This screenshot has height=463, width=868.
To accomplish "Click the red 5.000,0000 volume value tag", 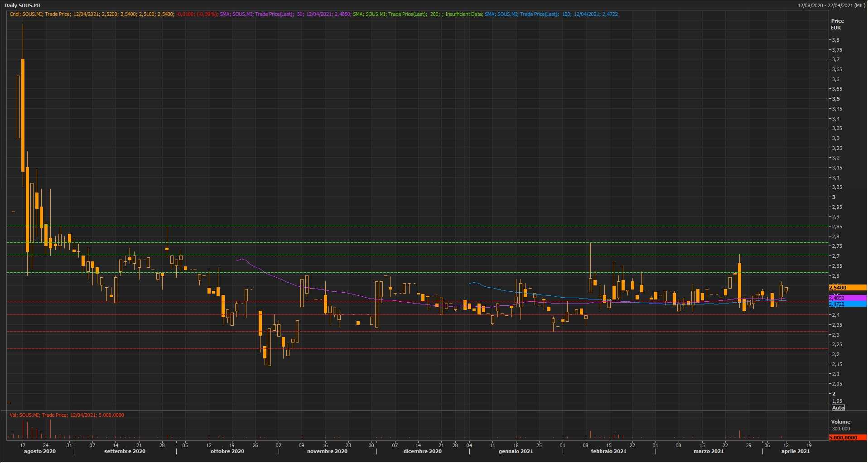I will pyautogui.click(x=847, y=438).
